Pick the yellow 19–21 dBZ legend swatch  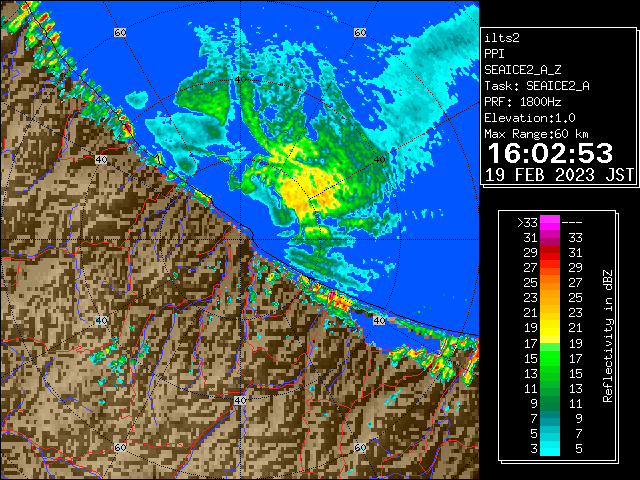(x=550, y=328)
